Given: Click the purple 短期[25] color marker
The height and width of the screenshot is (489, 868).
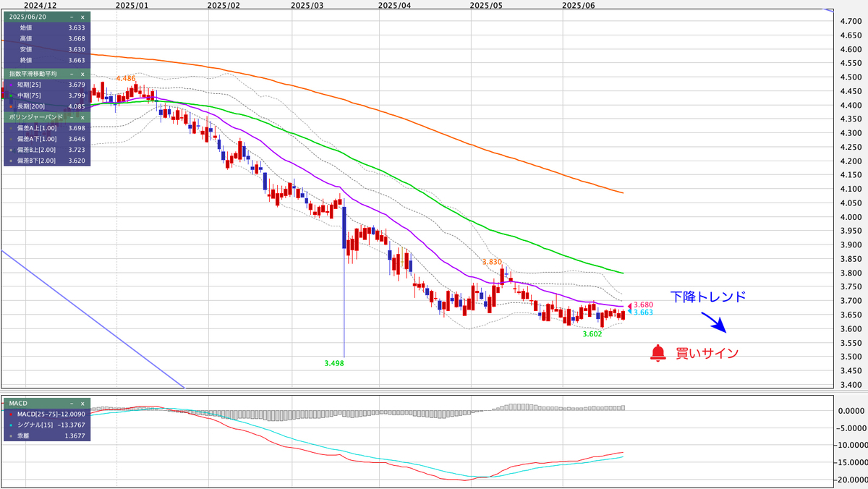Looking at the screenshot, I should click(10, 85).
